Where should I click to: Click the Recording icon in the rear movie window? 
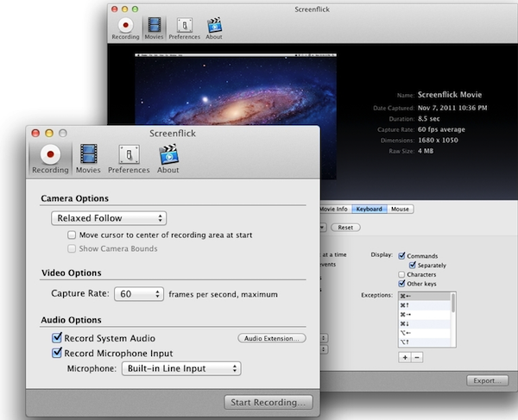(x=124, y=23)
